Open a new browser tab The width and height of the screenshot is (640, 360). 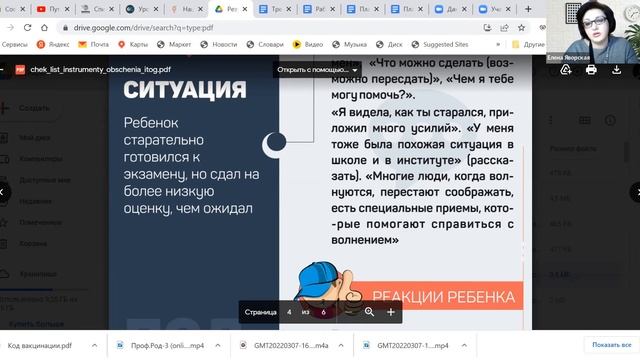[528, 9]
